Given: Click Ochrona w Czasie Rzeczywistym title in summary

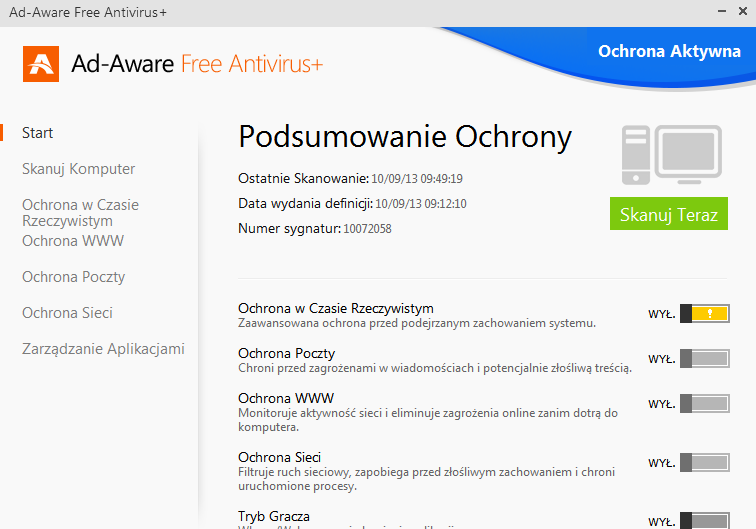Looking at the screenshot, I should tap(336, 308).
